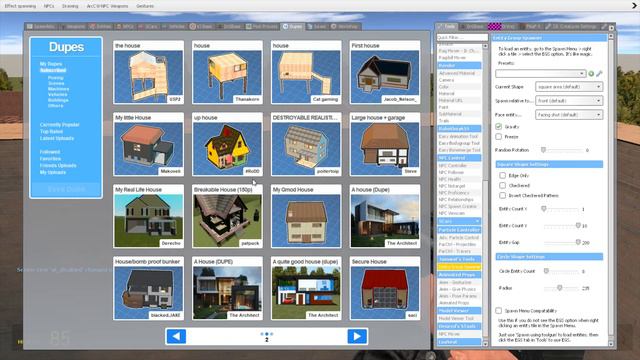Open the 'house' dupe by Cat gaming
Screen dimensions: 640x360
(306, 72)
